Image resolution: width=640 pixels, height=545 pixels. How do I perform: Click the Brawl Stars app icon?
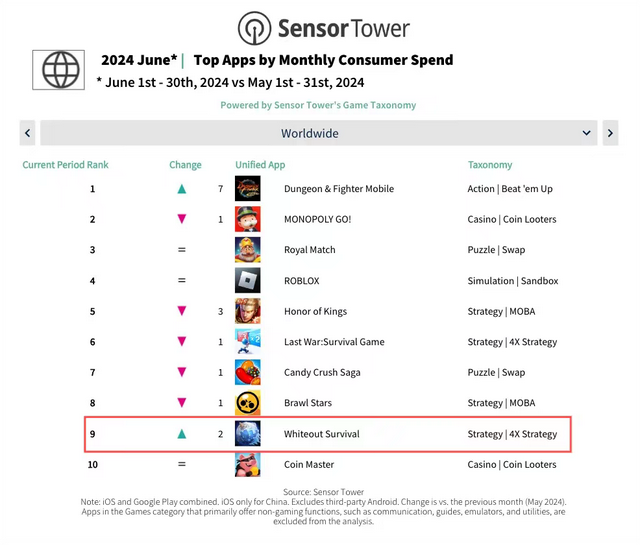coord(247,403)
